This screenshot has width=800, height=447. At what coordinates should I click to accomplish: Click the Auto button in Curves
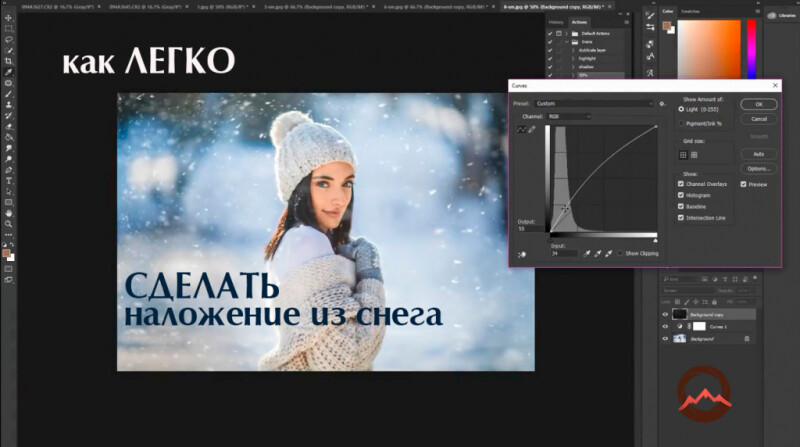(759, 154)
